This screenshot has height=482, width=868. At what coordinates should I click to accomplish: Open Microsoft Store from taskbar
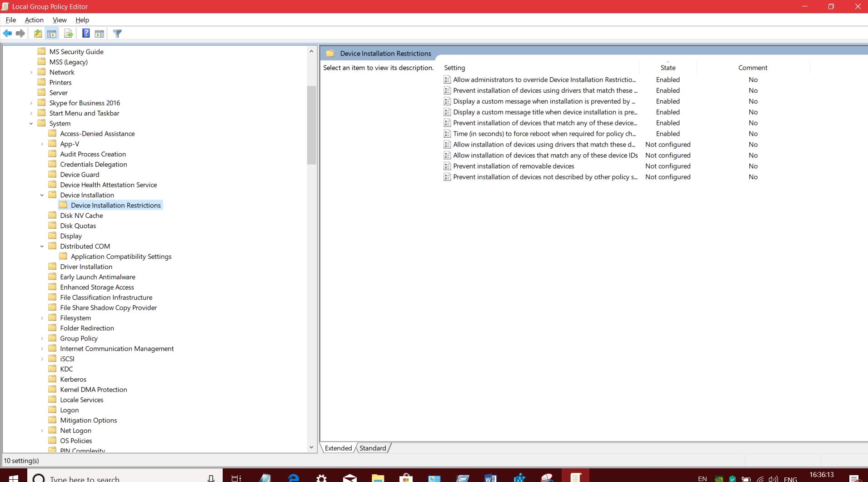point(406,477)
